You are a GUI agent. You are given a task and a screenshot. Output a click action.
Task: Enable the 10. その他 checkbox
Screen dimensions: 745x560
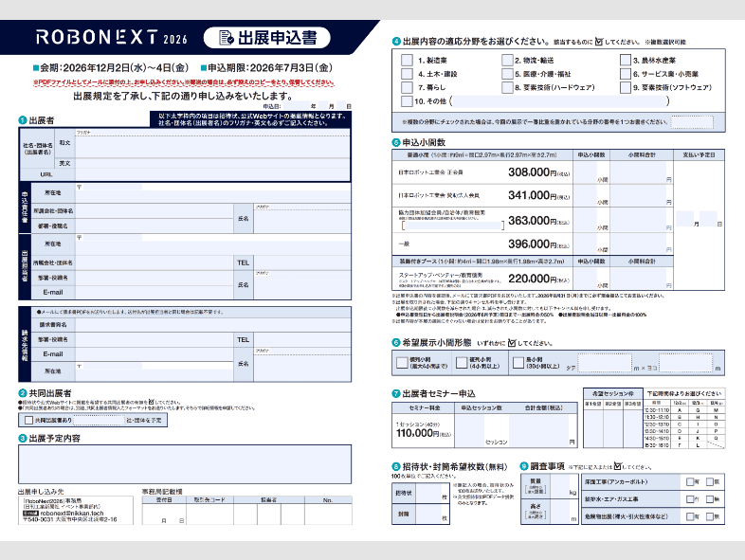coord(408,100)
